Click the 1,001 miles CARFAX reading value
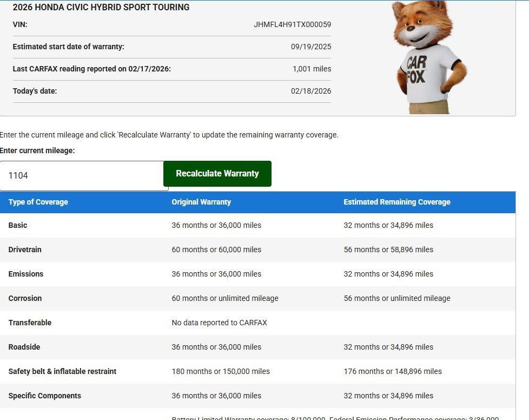 point(312,69)
